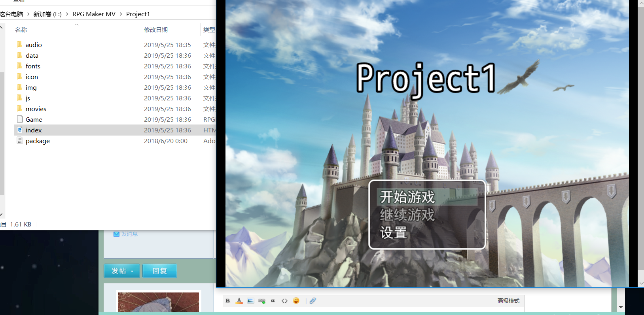Click the 2018/6/20 0:00 date of package
644x315 pixels.
coord(166,141)
